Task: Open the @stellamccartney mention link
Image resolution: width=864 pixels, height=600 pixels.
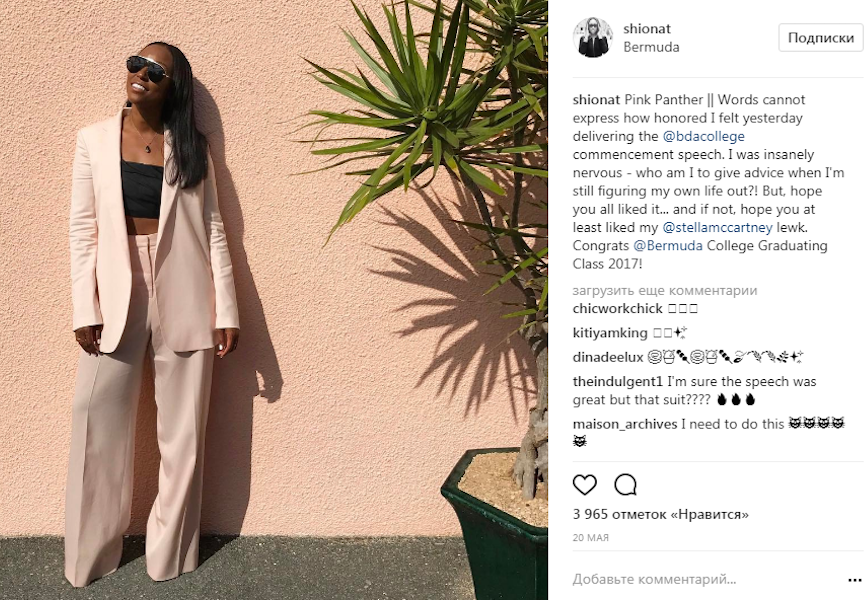Action: pyautogui.click(x=717, y=227)
